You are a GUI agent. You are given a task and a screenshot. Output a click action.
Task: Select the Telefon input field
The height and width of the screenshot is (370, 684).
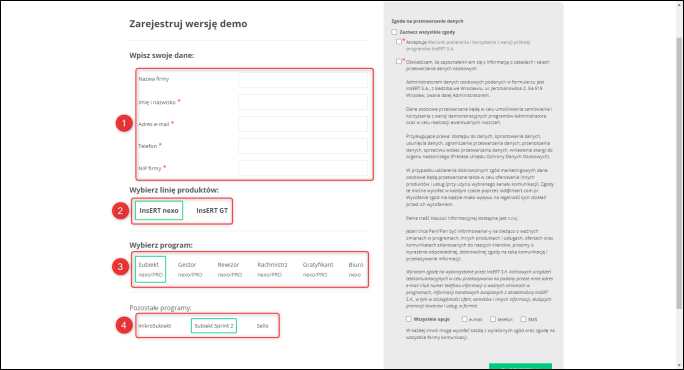click(x=303, y=146)
